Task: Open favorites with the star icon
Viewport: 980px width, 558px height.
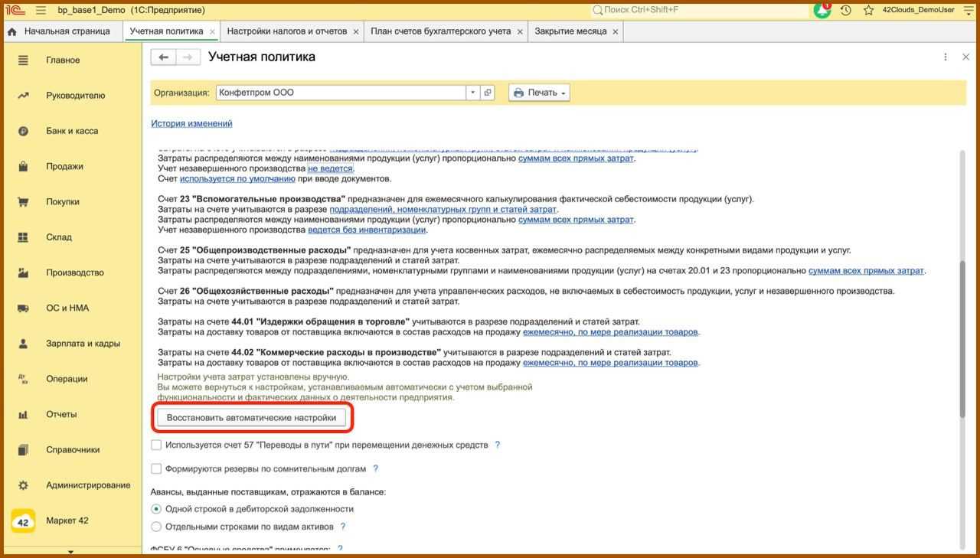Action: [868, 10]
